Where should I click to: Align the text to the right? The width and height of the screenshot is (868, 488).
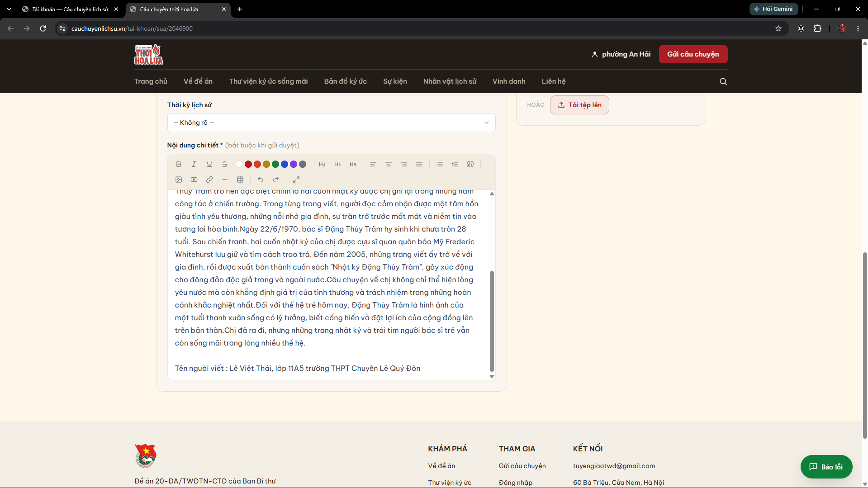(x=404, y=164)
